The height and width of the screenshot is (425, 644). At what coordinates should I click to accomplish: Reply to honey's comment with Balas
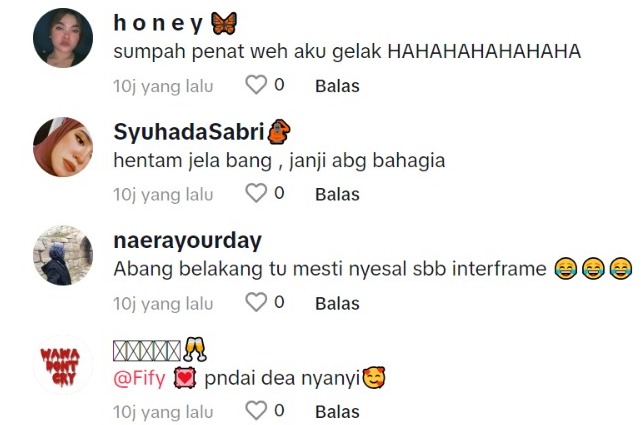pyautogui.click(x=337, y=86)
